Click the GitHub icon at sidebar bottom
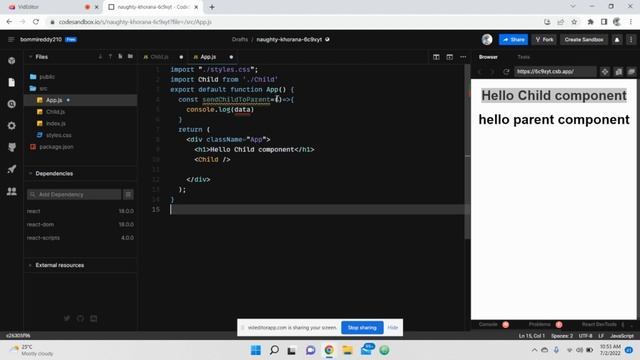Viewport: 640px width, 360px height. (80, 318)
